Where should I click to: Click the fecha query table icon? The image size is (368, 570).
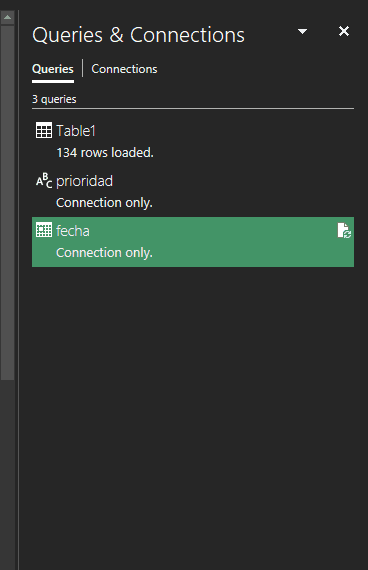click(x=44, y=230)
